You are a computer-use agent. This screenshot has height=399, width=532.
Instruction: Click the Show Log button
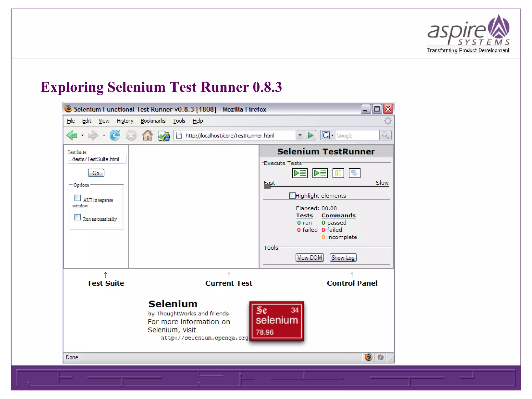pos(343,258)
